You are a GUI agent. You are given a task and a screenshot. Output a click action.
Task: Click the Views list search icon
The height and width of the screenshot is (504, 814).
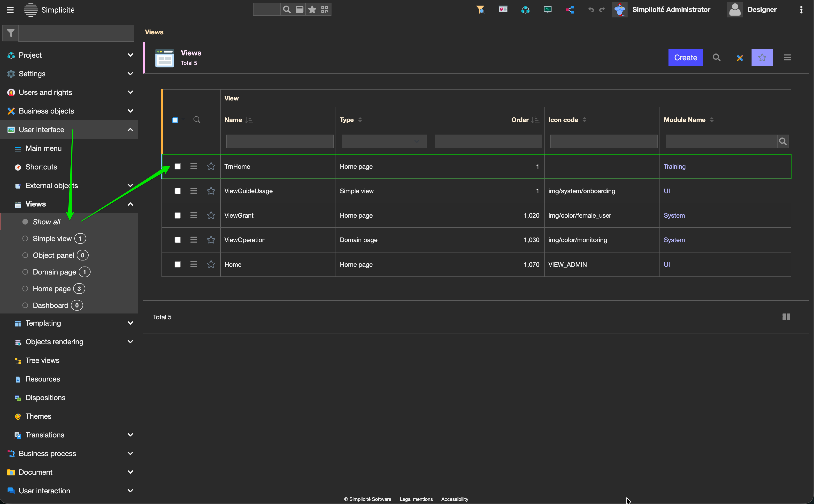click(x=716, y=58)
